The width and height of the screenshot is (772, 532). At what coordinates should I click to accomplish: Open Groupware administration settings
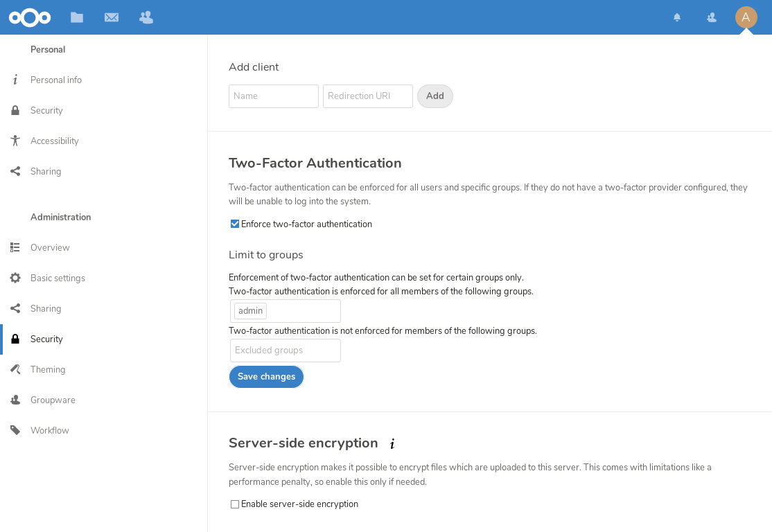point(53,400)
